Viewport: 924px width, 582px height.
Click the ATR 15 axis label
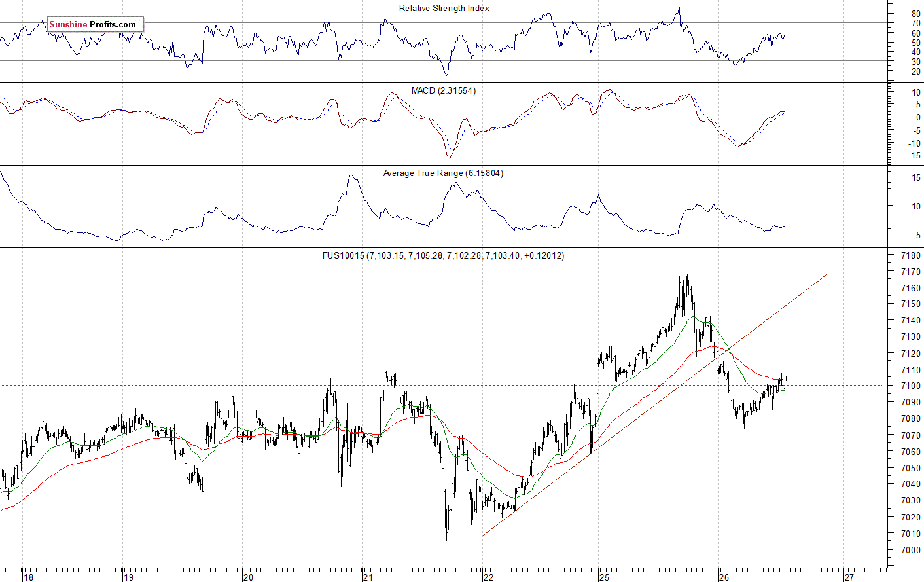916,178
